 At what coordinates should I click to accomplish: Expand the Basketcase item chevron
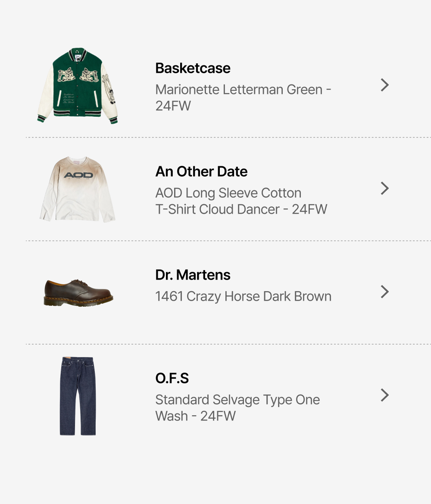pos(384,85)
